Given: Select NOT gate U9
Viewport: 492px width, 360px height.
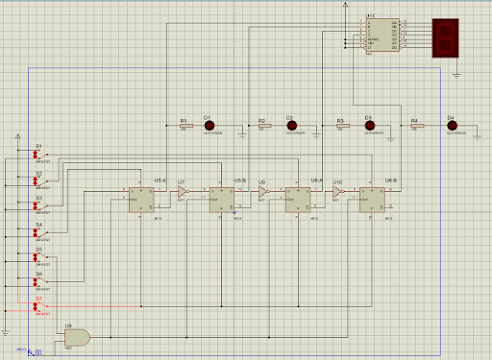Looking at the screenshot, I should pos(264,192).
